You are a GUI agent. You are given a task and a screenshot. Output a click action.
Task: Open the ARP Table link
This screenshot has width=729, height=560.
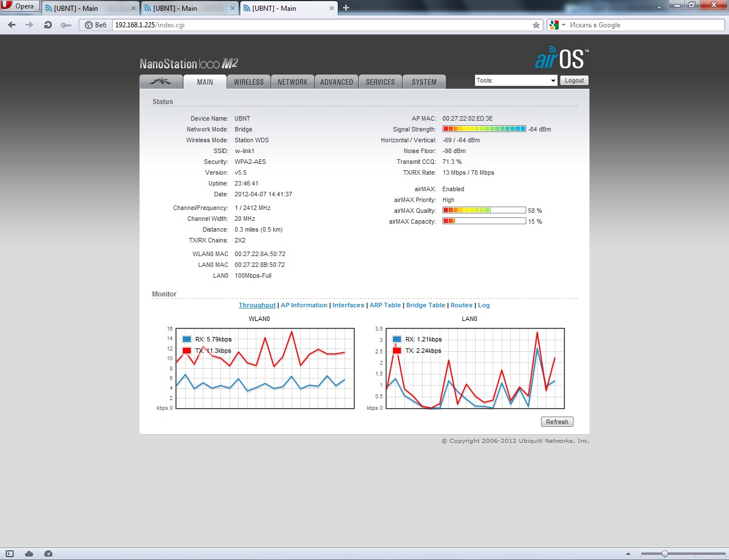click(385, 306)
